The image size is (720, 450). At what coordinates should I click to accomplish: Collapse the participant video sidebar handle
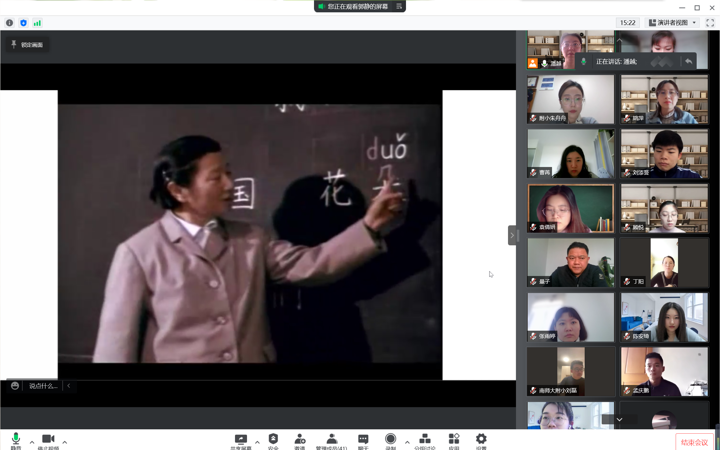tap(512, 235)
